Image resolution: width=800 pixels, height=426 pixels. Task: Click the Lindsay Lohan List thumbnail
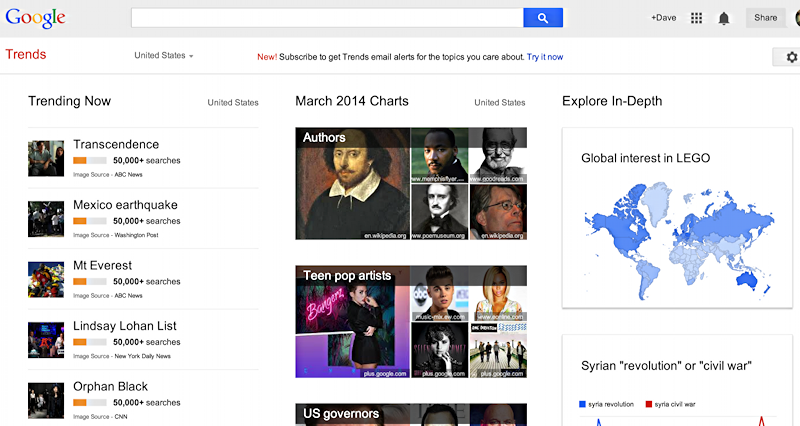click(x=46, y=340)
